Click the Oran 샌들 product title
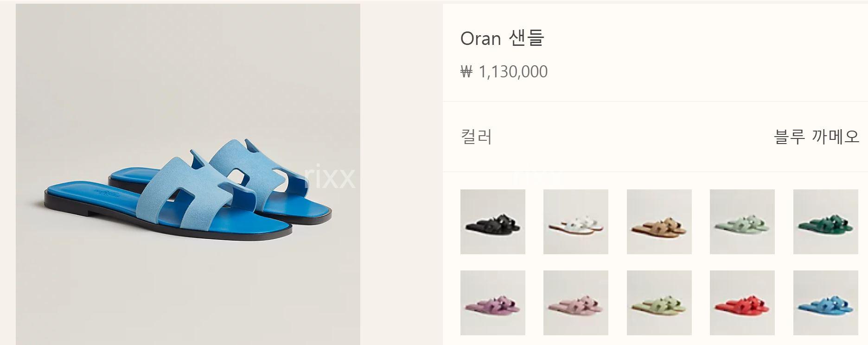 point(502,38)
